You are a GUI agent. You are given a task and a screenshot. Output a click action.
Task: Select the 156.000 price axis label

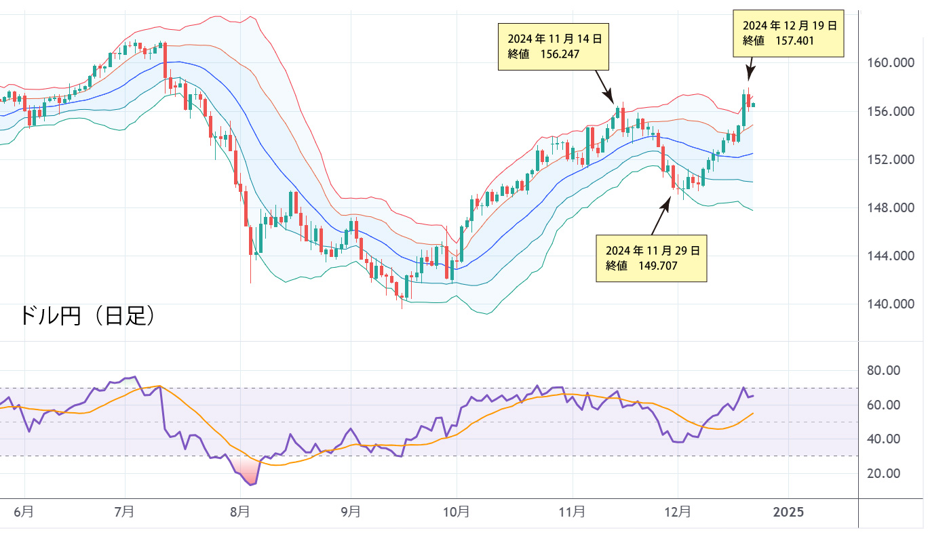(892, 112)
